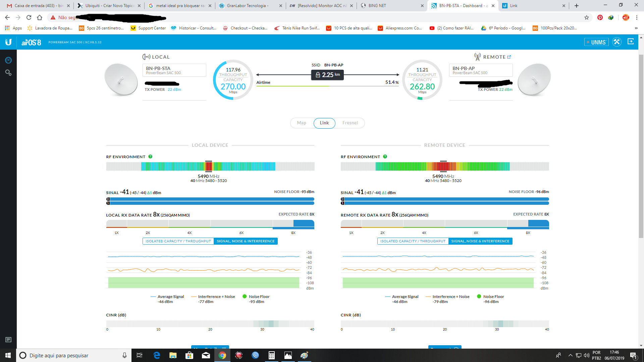The width and height of the screenshot is (644, 362).
Task: Expand the bookmarks overflow chevron
Action: [636, 28]
